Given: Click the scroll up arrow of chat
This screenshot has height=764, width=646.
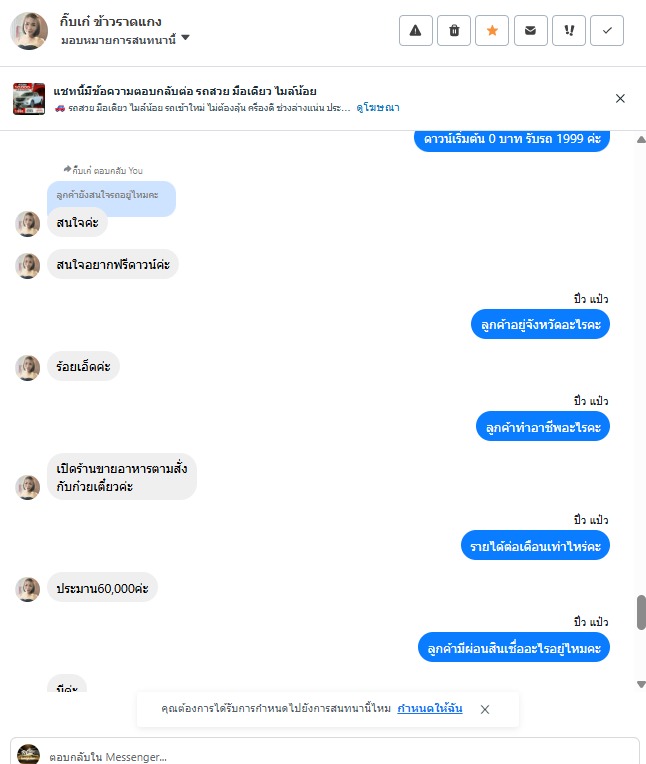Looking at the screenshot, I should pyautogui.click(x=641, y=140).
